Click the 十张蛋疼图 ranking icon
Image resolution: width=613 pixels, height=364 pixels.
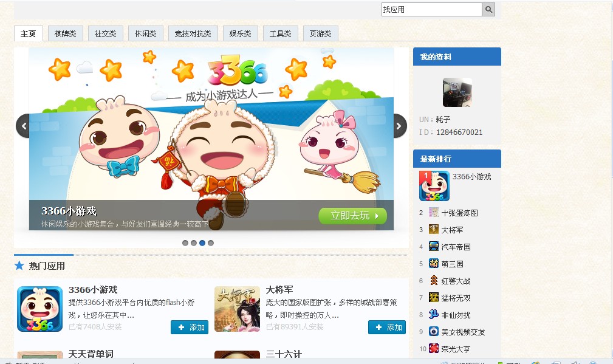tap(434, 212)
